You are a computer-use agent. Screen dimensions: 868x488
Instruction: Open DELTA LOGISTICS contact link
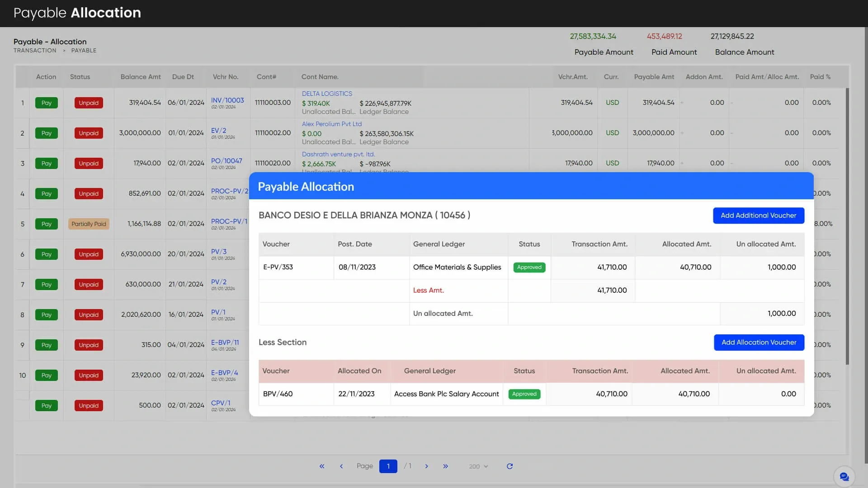327,94
